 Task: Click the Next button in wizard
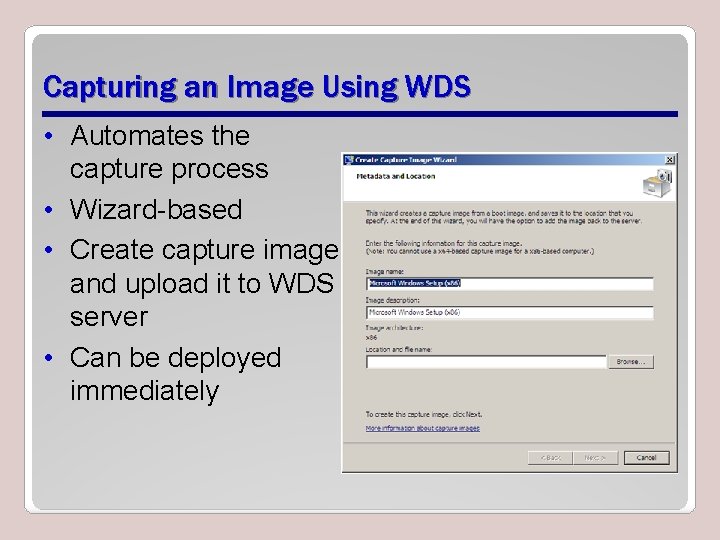click(x=595, y=458)
